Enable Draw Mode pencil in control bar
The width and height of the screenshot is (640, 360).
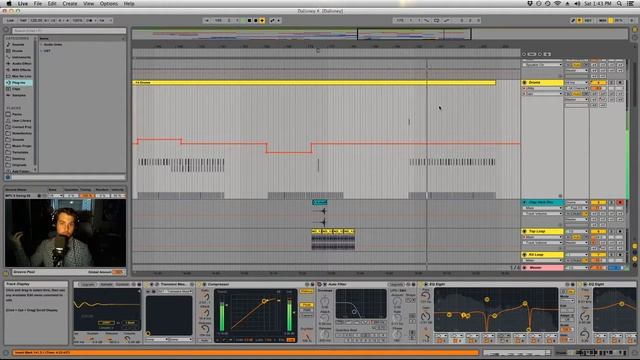(573, 20)
